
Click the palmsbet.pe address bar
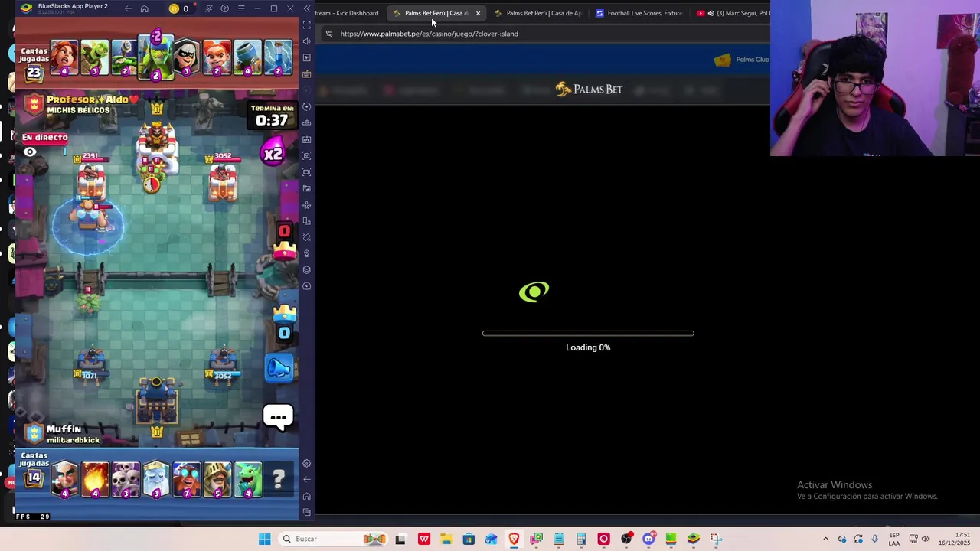pyautogui.click(x=429, y=34)
